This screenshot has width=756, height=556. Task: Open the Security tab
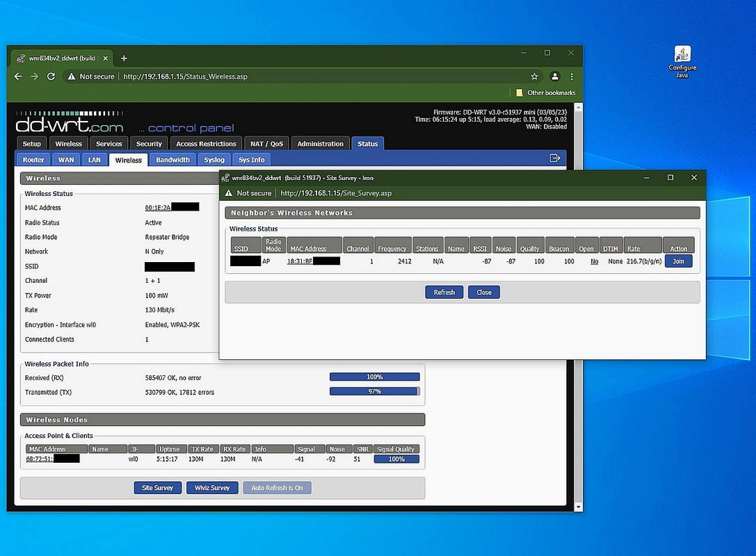coord(149,144)
